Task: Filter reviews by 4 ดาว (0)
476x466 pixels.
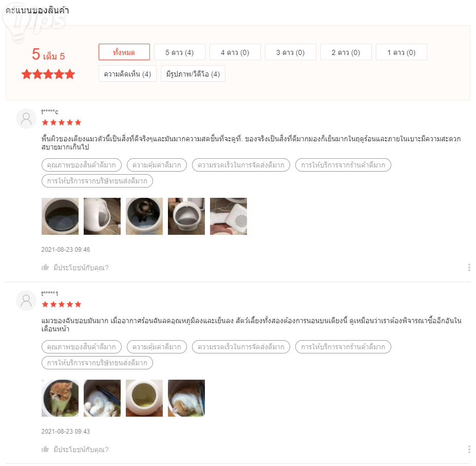Action: 235,52
